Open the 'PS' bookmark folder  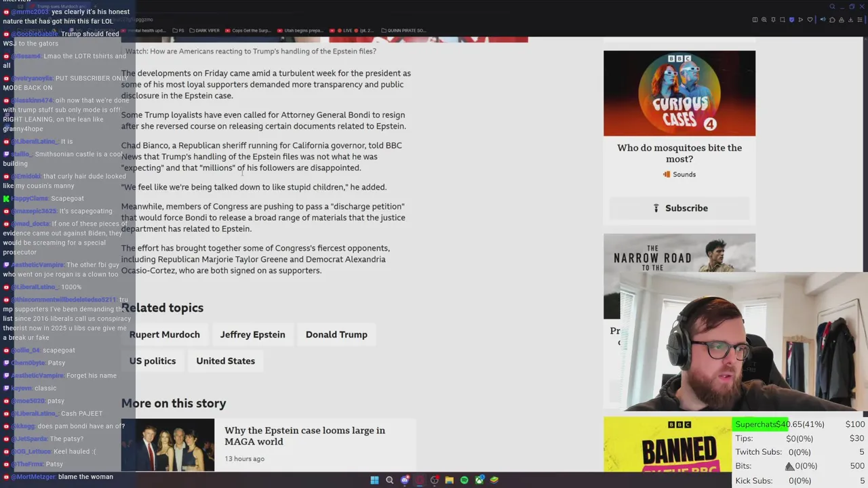point(178,30)
